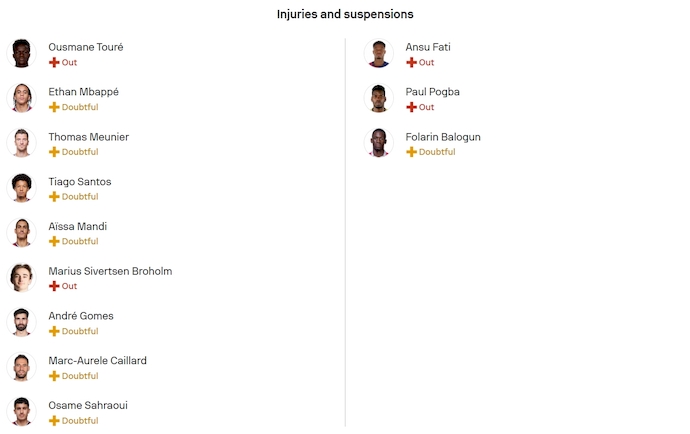Open Paul Pogba's avatar picture
This screenshot has height=434, width=690.
coord(379,98)
